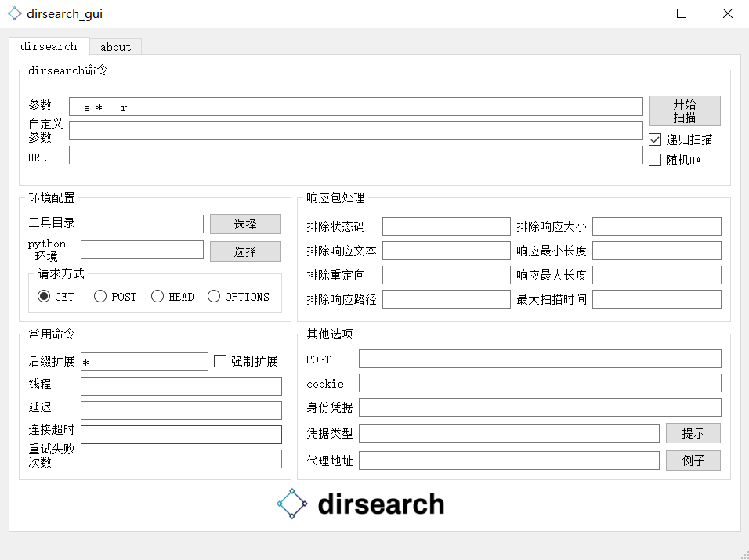Viewport: 749px width, 560px height.
Task: Click into the URL field
Action: tap(356, 155)
